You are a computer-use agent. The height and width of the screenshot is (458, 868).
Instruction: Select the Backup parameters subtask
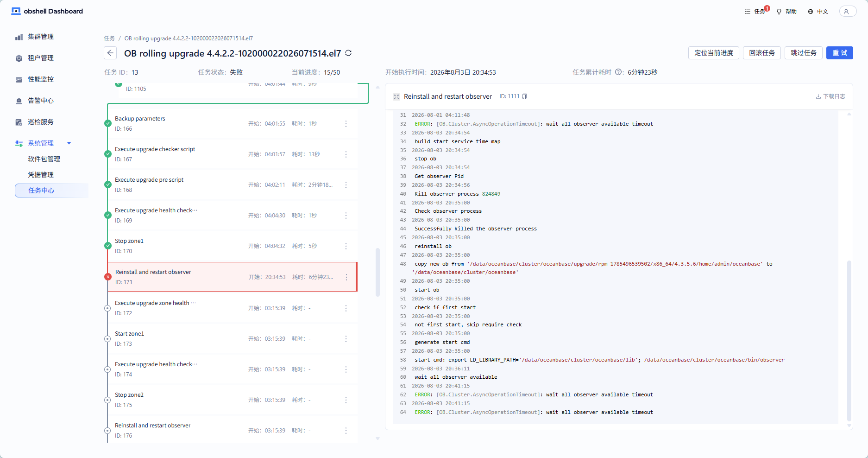coord(233,124)
